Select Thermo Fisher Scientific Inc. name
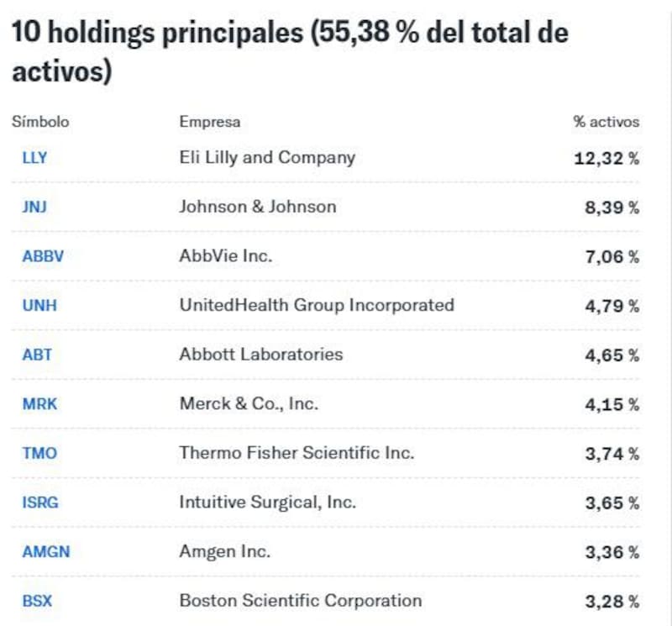Image resolution: width=672 pixels, height=626 pixels. pos(297,454)
